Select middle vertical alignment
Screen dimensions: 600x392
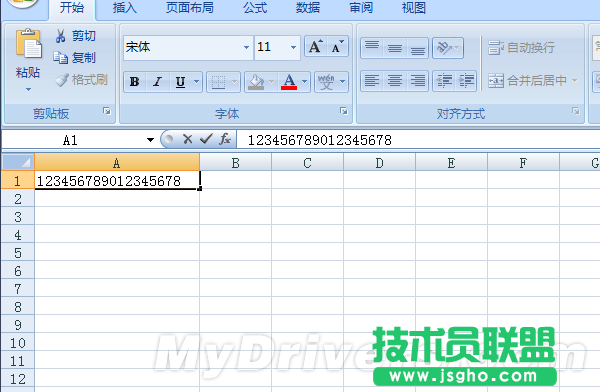395,48
